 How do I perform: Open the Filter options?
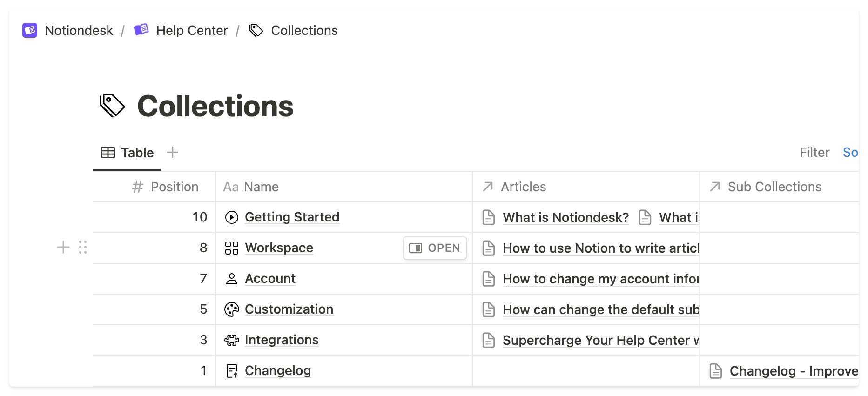[814, 153]
